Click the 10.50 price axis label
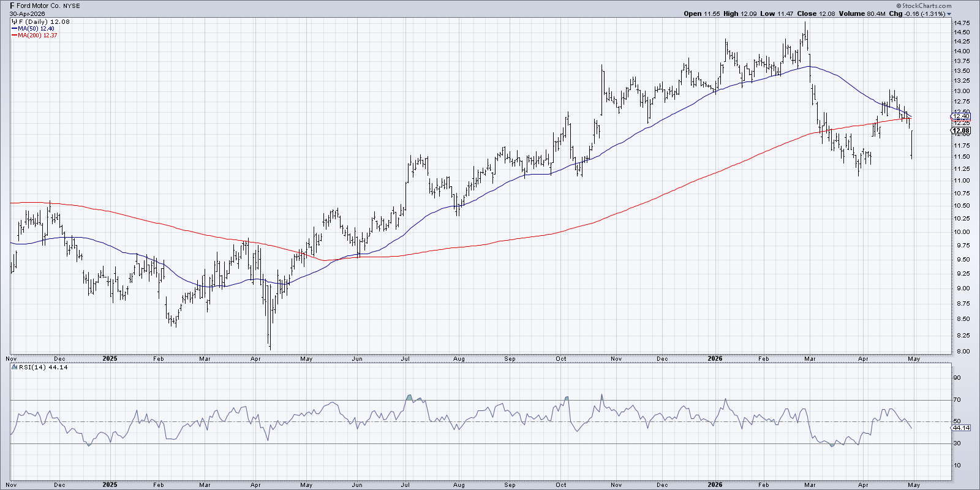 pos(961,206)
